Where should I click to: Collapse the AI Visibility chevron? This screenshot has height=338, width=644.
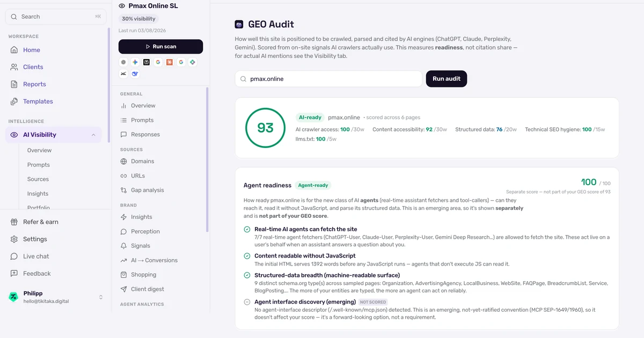[94, 135]
